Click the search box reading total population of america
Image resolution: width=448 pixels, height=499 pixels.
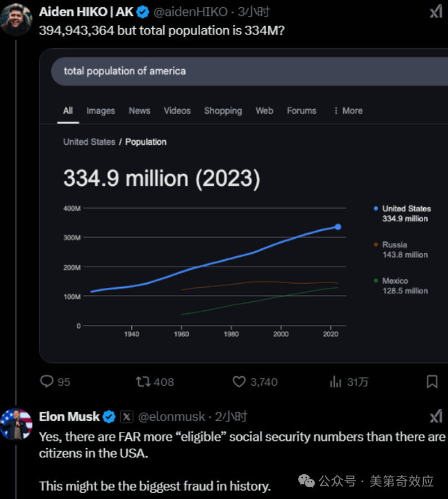(x=249, y=72)
